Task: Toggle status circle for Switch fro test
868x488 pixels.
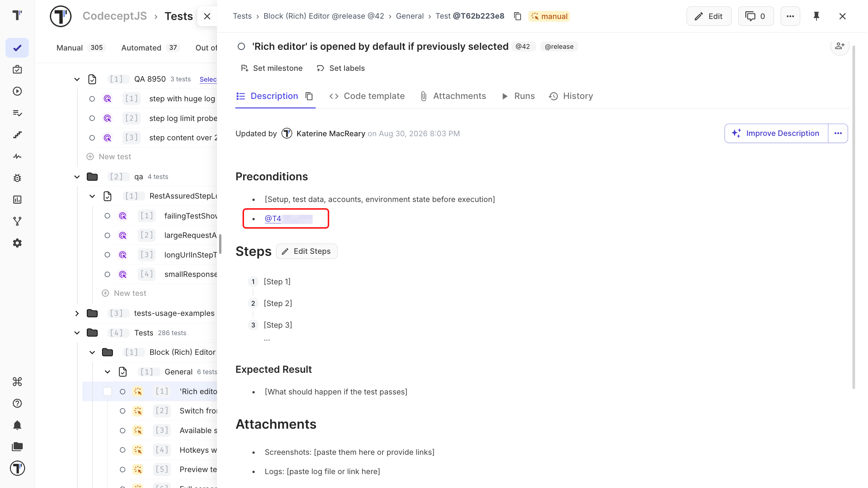Action: tap(122, 411)
